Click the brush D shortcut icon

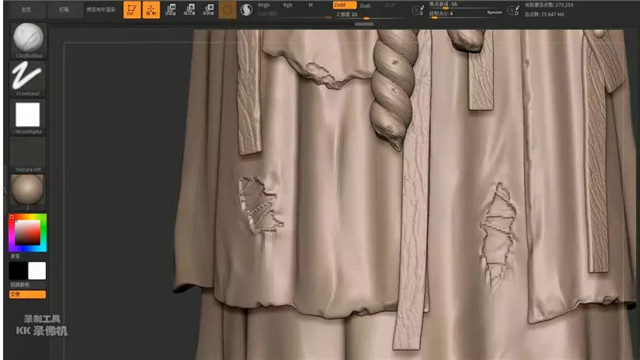(513, 10)
